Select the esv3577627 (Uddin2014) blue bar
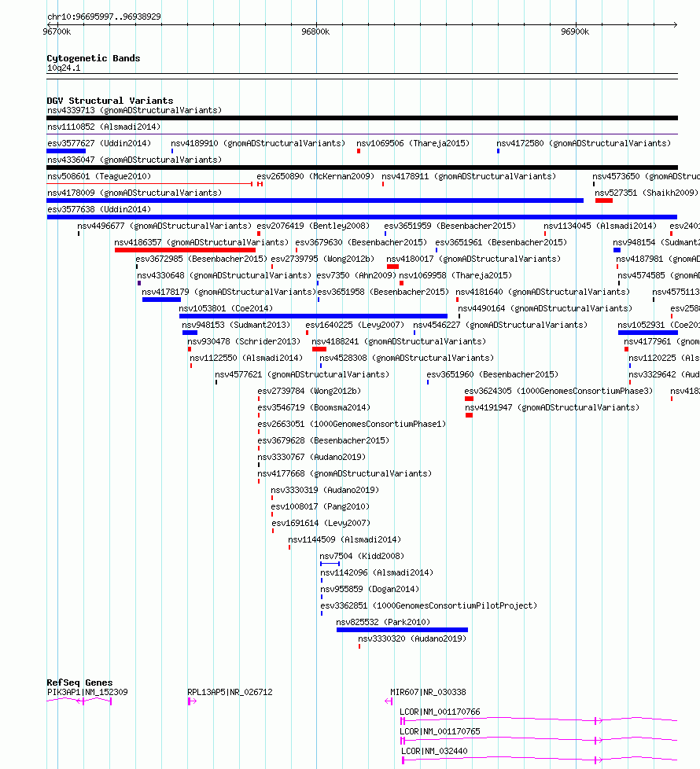Image resolution: width=700 pixels, height=769 pixels. (66, 151)
